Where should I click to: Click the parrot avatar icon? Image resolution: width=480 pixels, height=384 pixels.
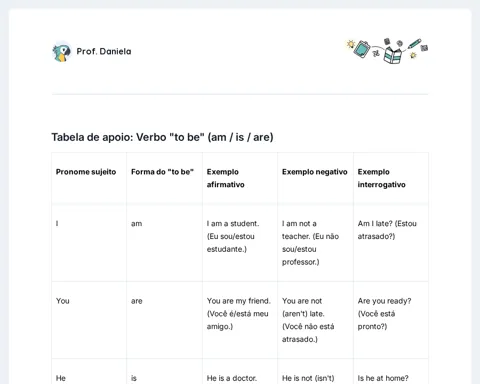click(x=62, y=52)
